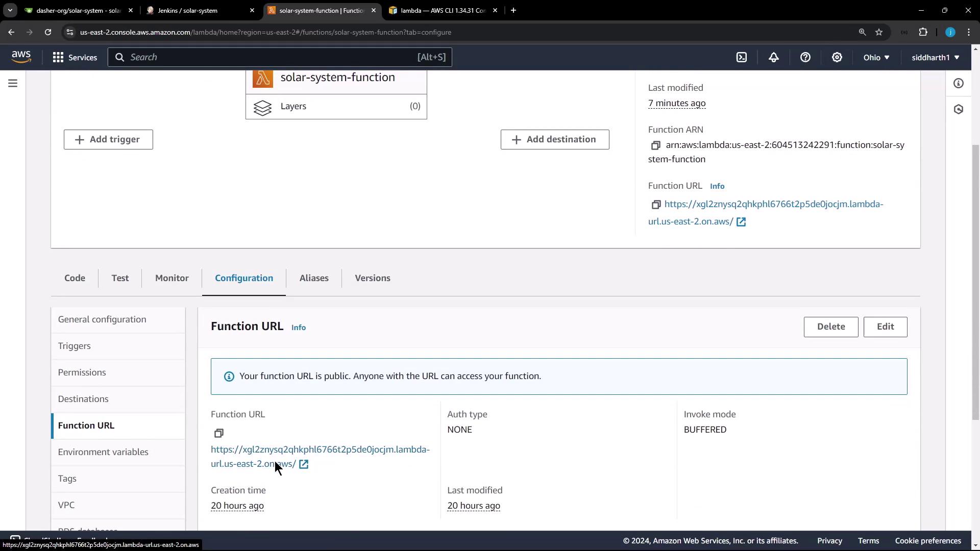Open the Info link next to the Function URL heading
Image resolution: width=980 pixels, height=551 pixels.
click(x=299, y=328)
